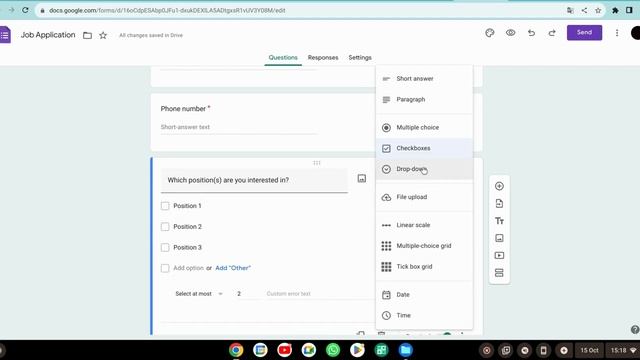640x360 pixels.
Task: Open Google Forms home icon
Action: (4, 35)
